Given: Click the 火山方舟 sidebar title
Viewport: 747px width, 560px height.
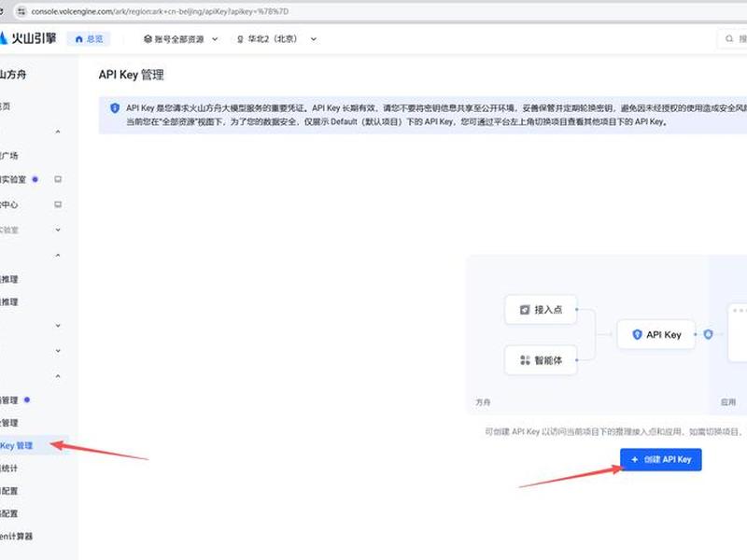Looking at the screenshot, I should point(13,75).
